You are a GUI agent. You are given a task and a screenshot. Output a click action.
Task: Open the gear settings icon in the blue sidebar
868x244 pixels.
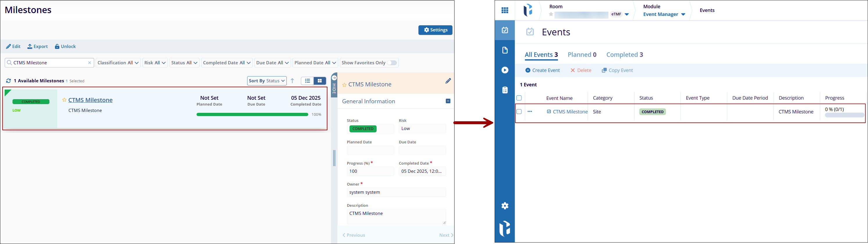pos(505,206)
